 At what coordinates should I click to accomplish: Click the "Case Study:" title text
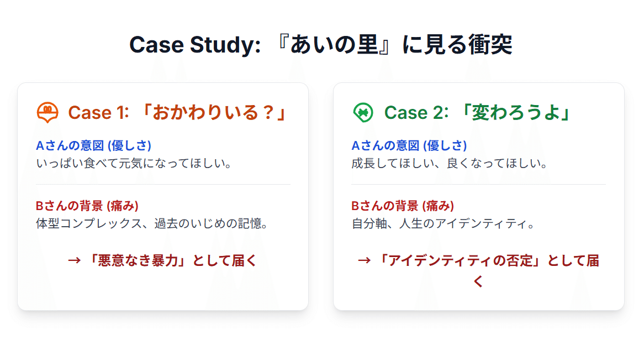(x=194, y=45)
